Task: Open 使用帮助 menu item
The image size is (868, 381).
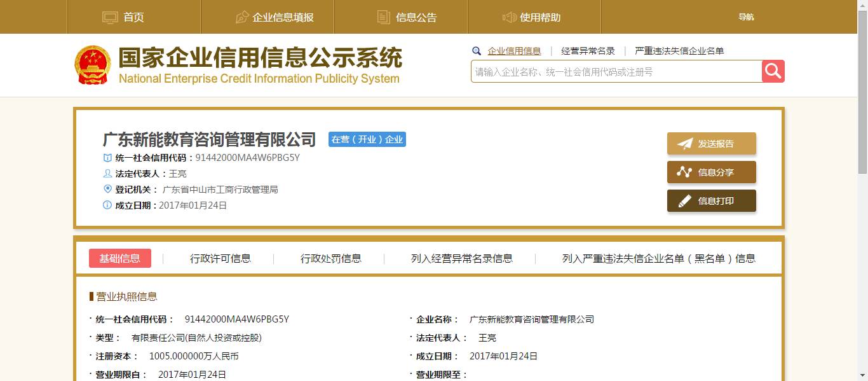Action: (534, 17)
